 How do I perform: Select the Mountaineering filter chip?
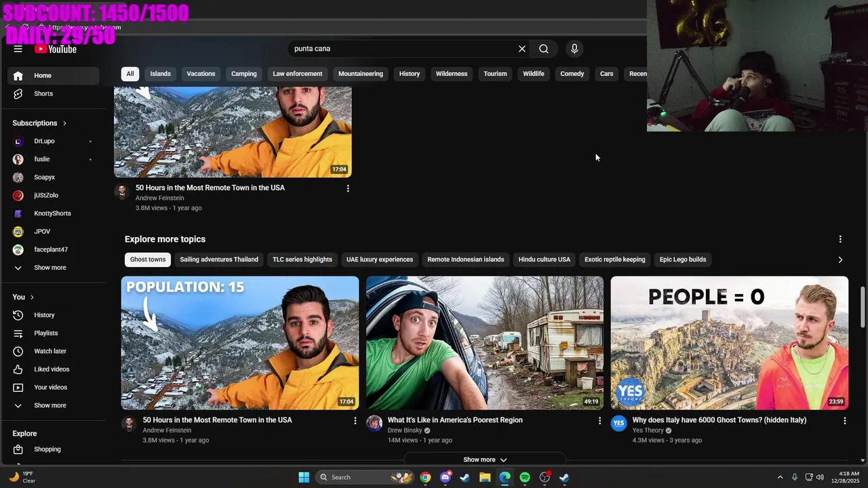361,74
